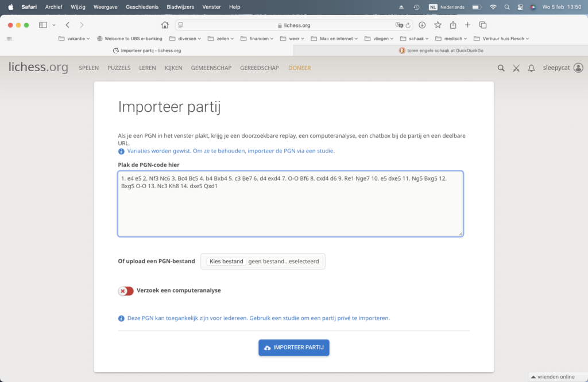Open Welcome to UBS e-banking bookmark
This screenshot has width=588, height=382.
[129, 38]
